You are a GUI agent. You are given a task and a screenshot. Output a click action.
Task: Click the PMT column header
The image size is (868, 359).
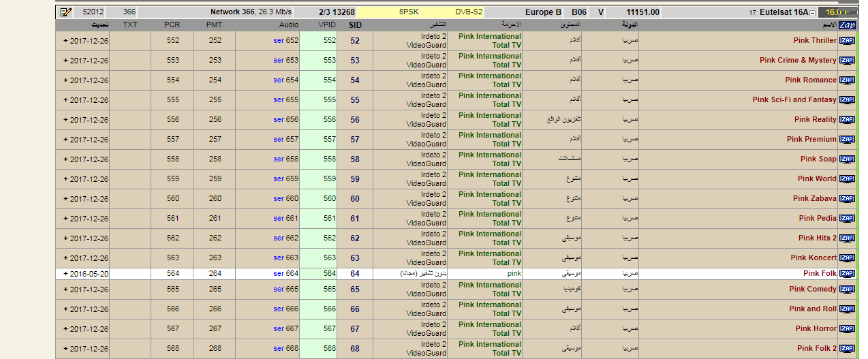coord(215,25)
